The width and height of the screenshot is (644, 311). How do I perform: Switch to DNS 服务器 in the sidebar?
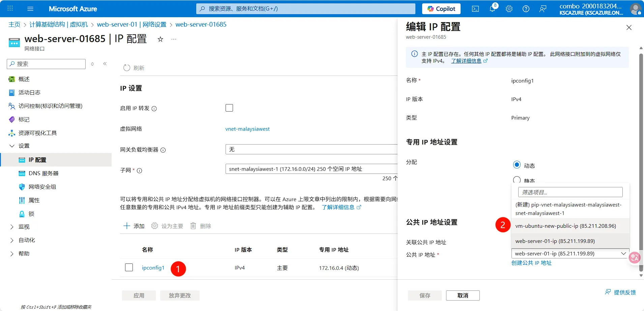[x=43, y=173]
